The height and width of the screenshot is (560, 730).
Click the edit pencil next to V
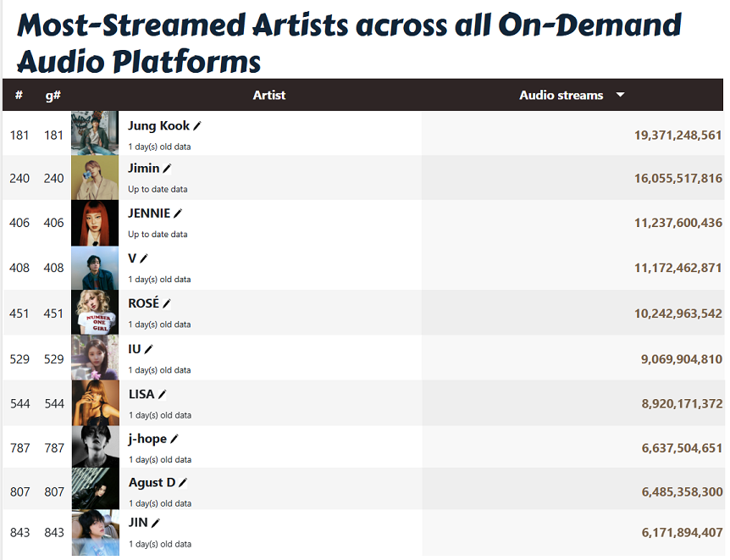coord(144,258)
